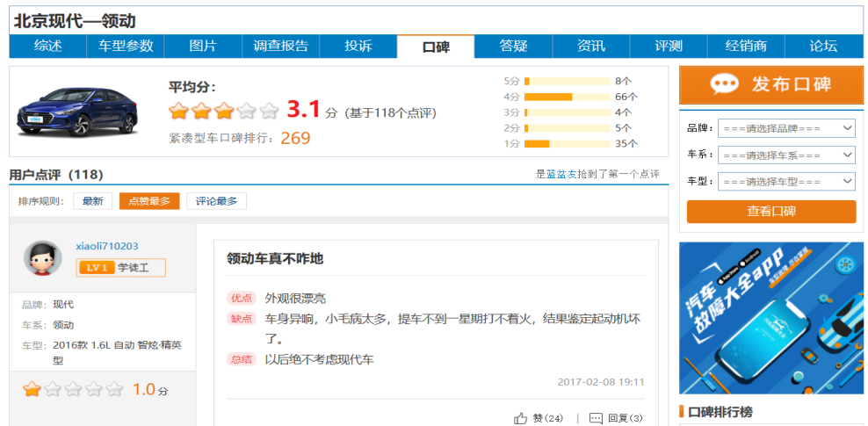Open the 蓝盆友 user link
Image resolution: width=868 pixels, height=426 pixels.
pyautogui.click(x=561, y=175)
